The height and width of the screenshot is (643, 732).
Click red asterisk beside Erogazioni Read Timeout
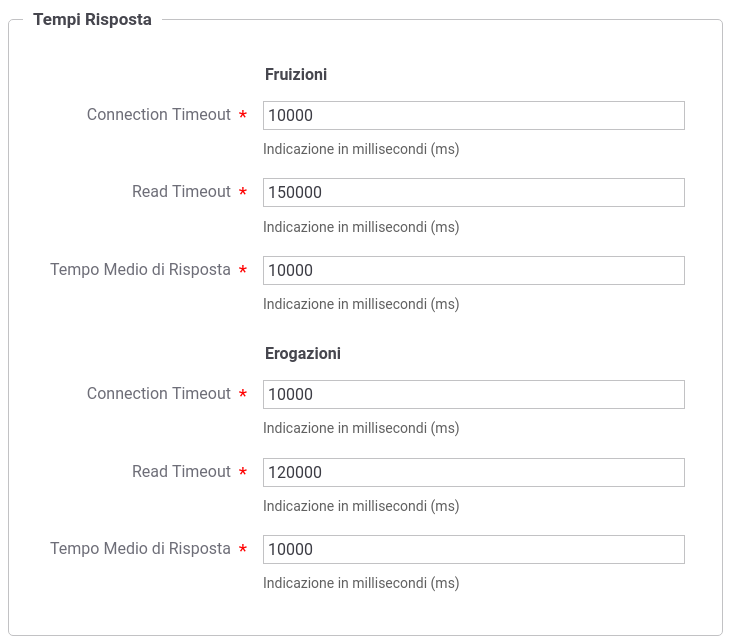[243, 472]
